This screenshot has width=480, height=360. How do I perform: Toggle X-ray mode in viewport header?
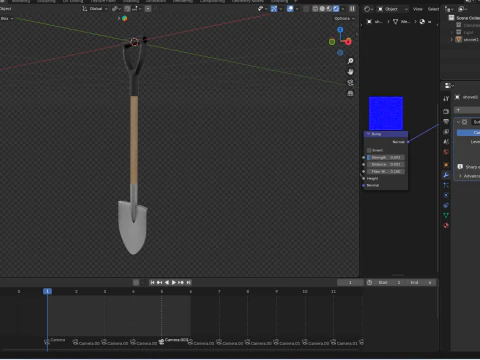306,9
